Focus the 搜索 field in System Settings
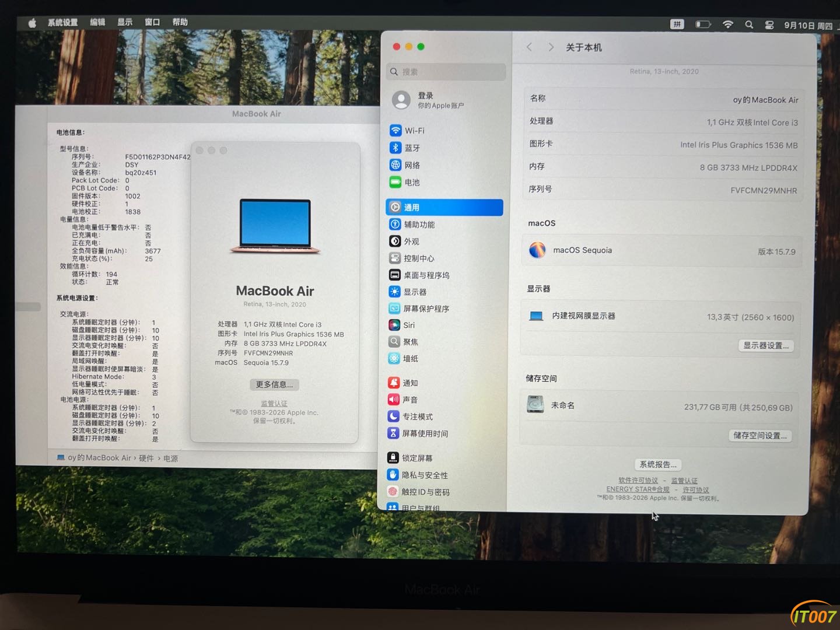This screenshot has height=630, width=840. coord(446,72)
